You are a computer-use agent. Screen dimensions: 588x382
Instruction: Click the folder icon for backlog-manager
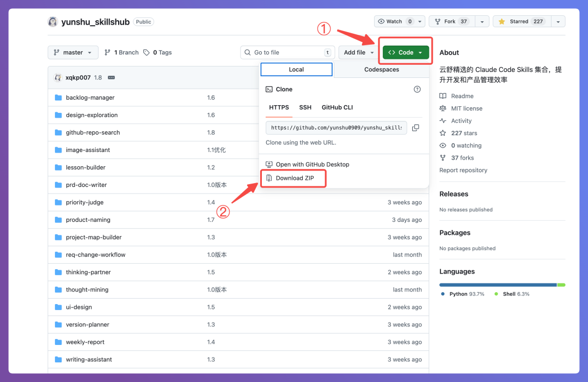58,98
